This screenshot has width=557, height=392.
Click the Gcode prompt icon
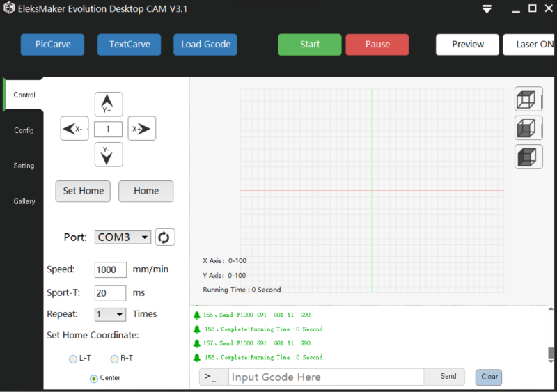coord(214,377)
